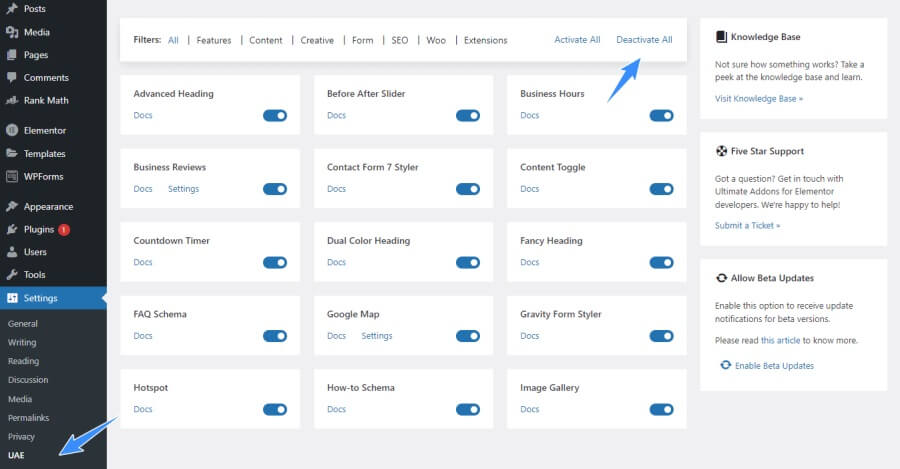The height and width of the screenshot is (469, 900).
Task: Open Google Map Settings link
Action: pos(377,336)
